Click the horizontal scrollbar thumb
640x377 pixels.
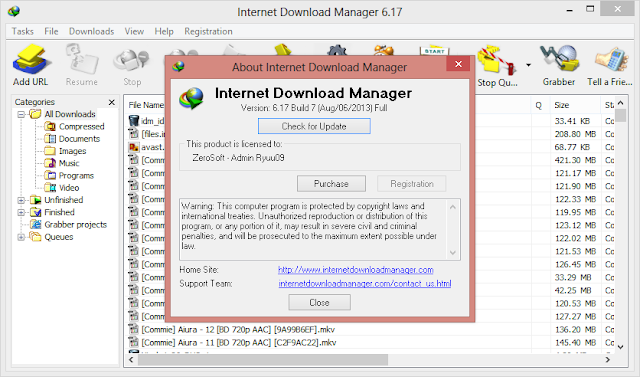tap(263, 360)
